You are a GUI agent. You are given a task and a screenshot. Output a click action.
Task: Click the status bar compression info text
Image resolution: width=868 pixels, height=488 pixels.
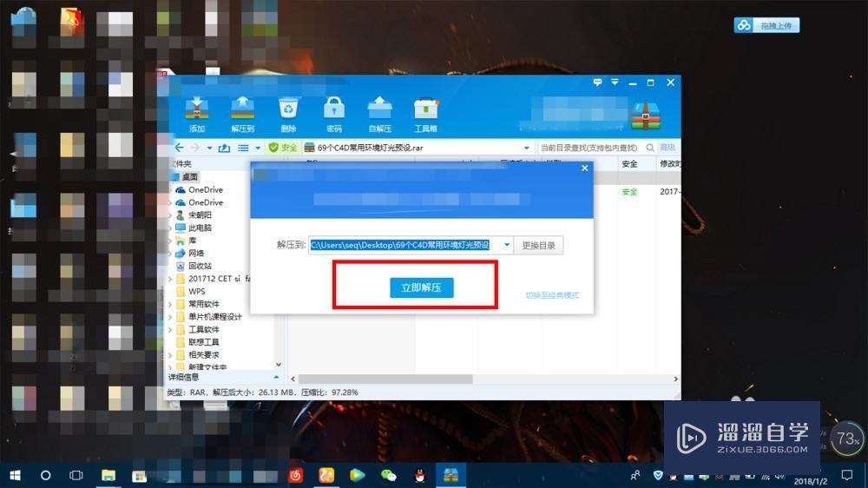(x=262, y=392)
